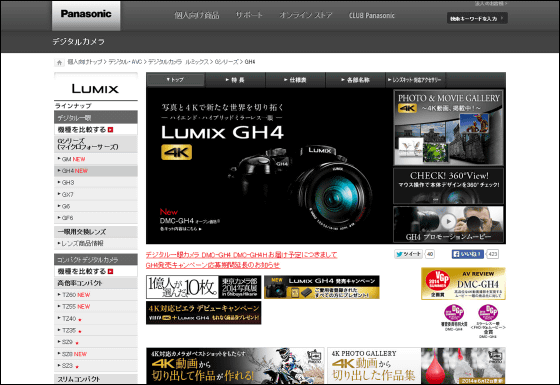Play the GH4 promotion movie

click(x=448, y=224)
